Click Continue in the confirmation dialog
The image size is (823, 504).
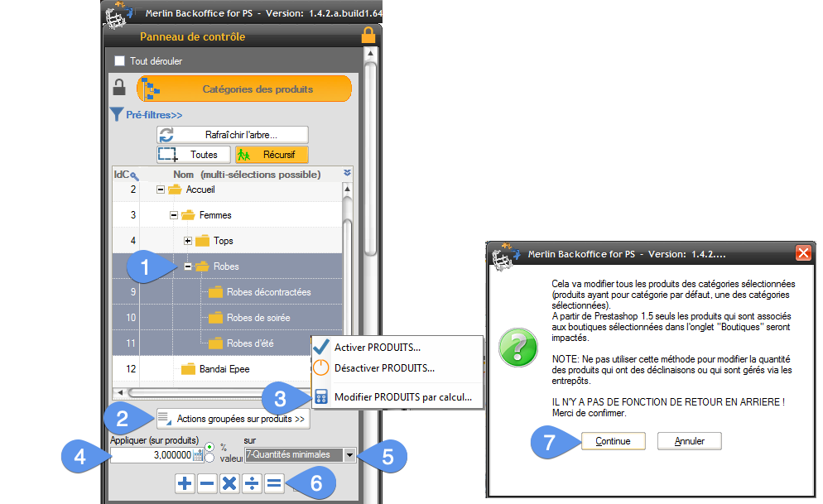[x=612, y=441]
